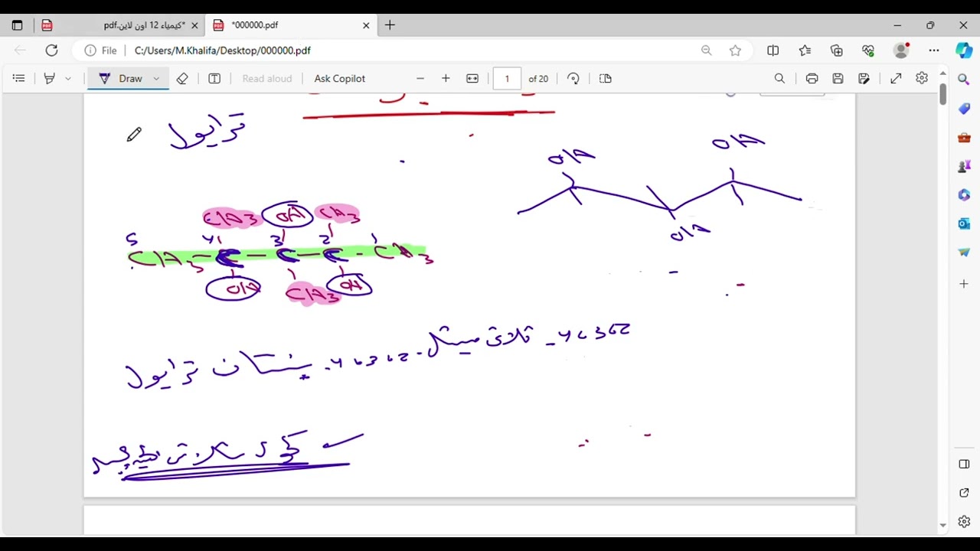Toggle Fit to width view
Screen dimensions: 980x551
472,78
